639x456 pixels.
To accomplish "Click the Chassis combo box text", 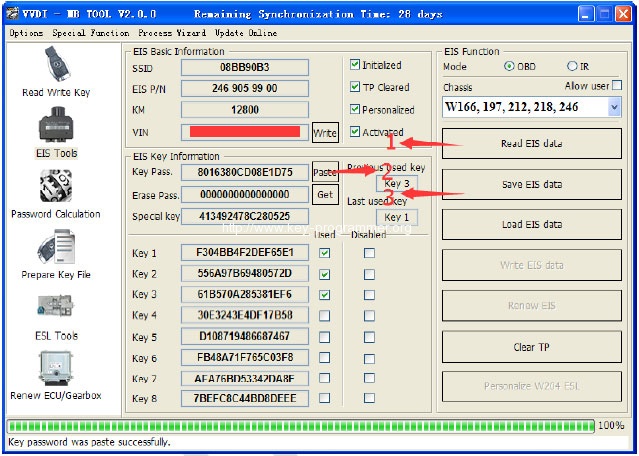I will [x=525, y=108].
